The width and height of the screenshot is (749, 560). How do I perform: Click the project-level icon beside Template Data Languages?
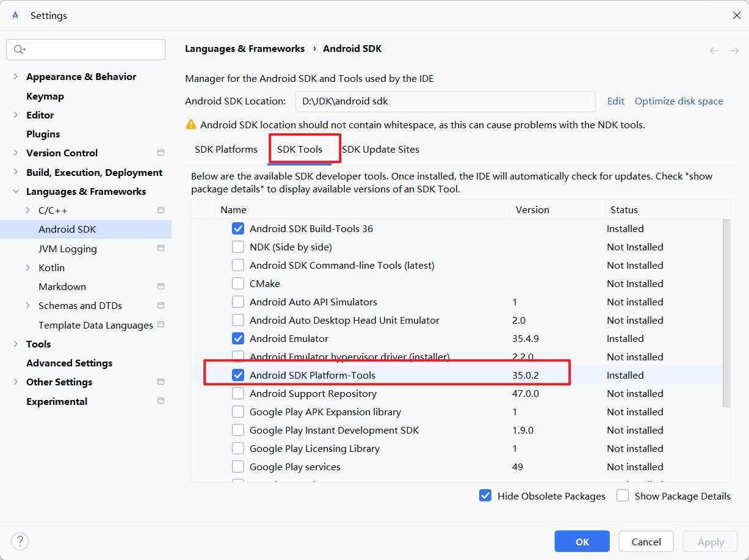161,324
